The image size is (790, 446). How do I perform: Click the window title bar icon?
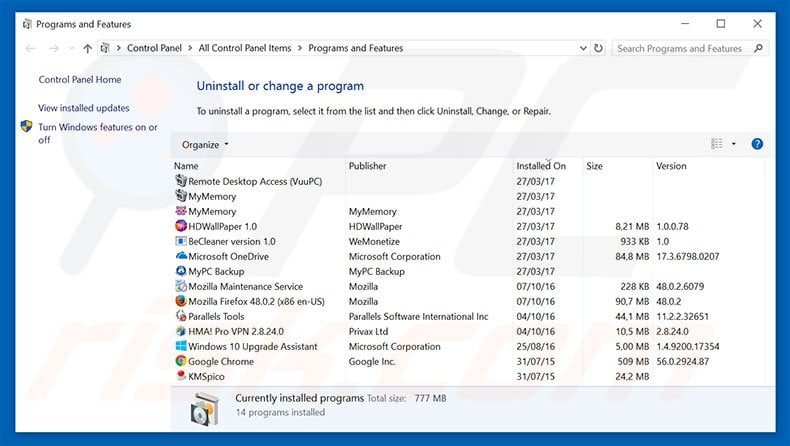(x=27, y=24)
